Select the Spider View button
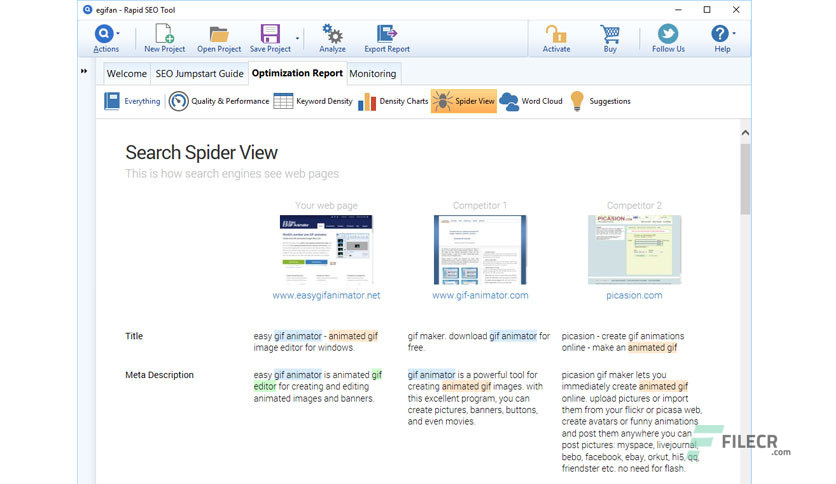Viewport: 836px width, 484px height. coord(463,101)
